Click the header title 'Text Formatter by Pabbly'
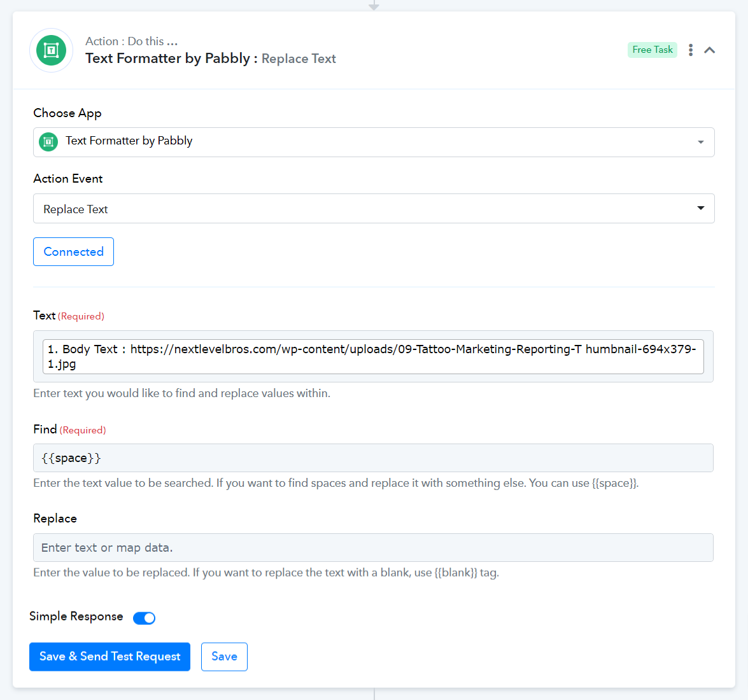 point(167,58)
